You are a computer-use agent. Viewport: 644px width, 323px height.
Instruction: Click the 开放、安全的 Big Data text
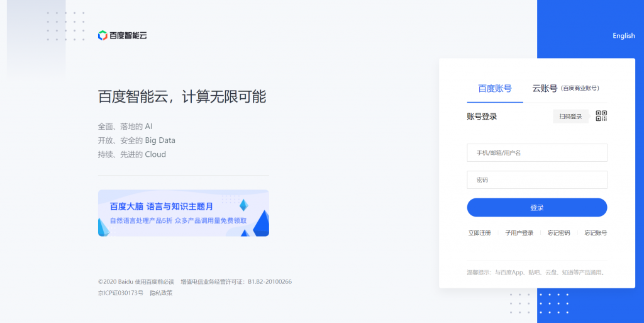[136, 140]
